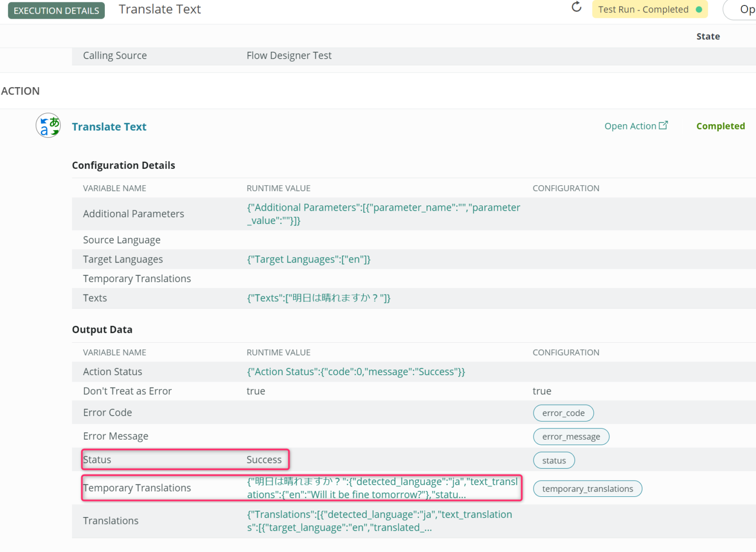Click the external link icon beside Open Action
The height and width of the screenshot is (552, 756).
[x=663, y=125]
